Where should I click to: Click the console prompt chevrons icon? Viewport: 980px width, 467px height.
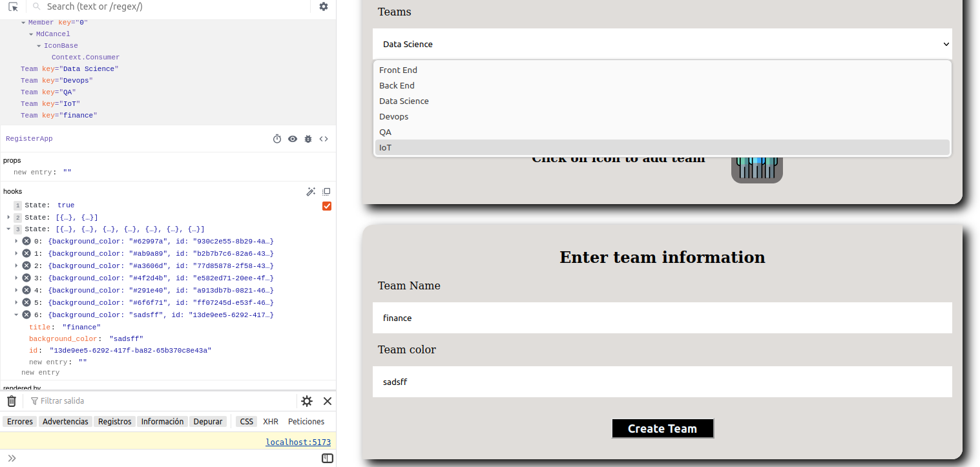[12, 459]
